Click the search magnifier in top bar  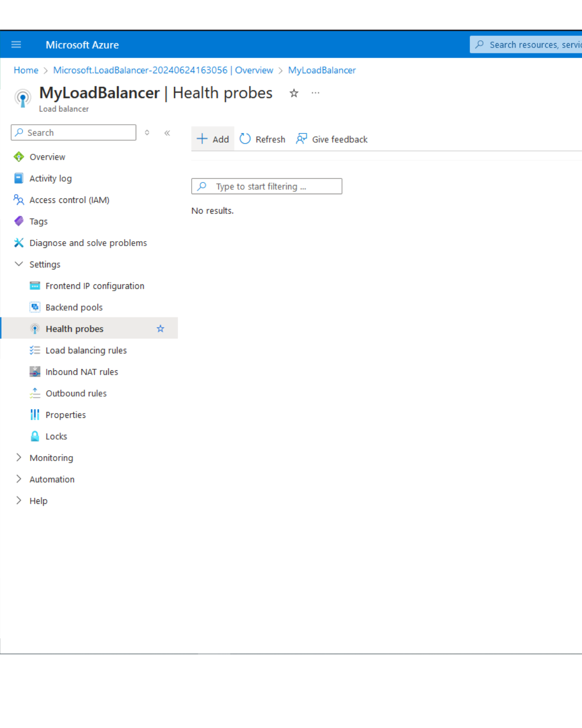pos(480,45)
